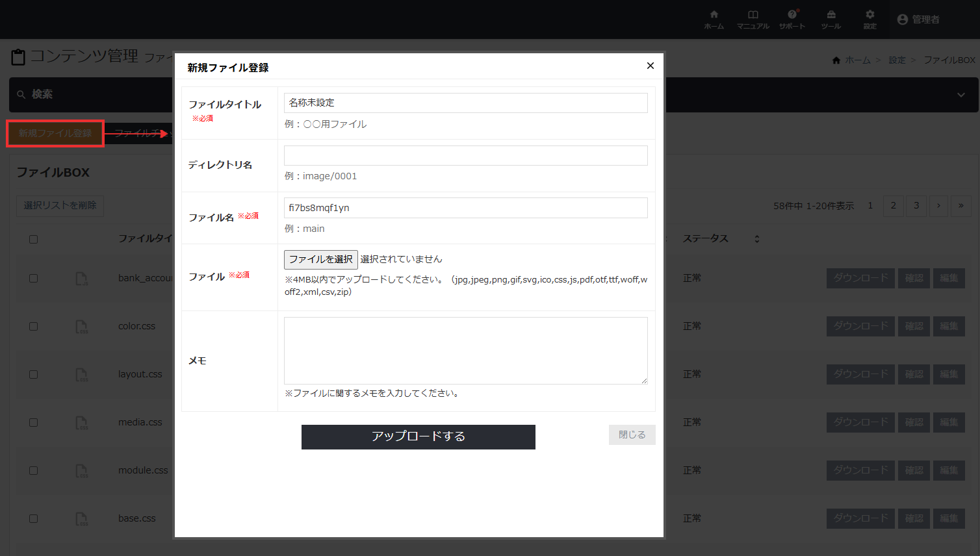Click the サポート help icon with notification dot
This screenshot has height=556, width=980.
coord(792,15)
